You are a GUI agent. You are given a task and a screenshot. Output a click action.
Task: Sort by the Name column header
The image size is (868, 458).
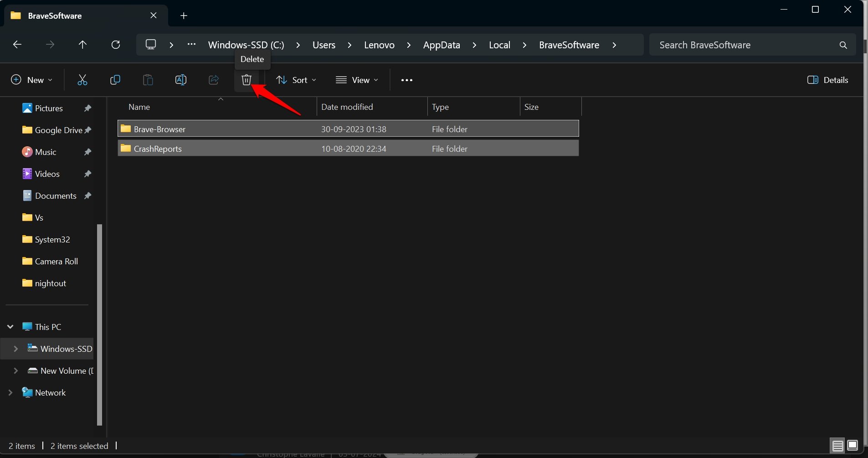tap(216, 107)
